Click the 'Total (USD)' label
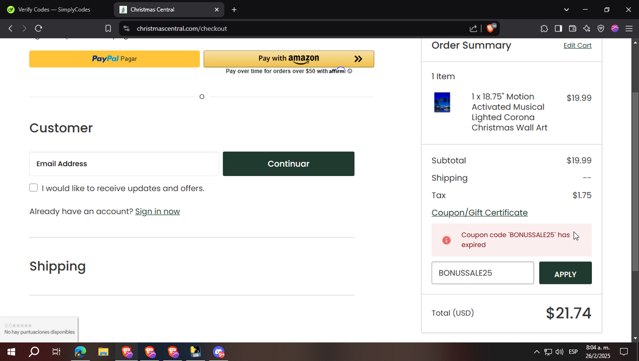 click(453, 313)
